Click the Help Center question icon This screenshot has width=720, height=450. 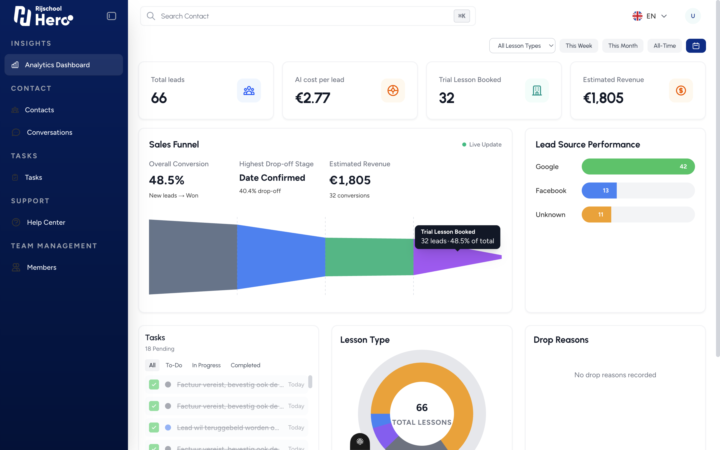coord(16,222)
